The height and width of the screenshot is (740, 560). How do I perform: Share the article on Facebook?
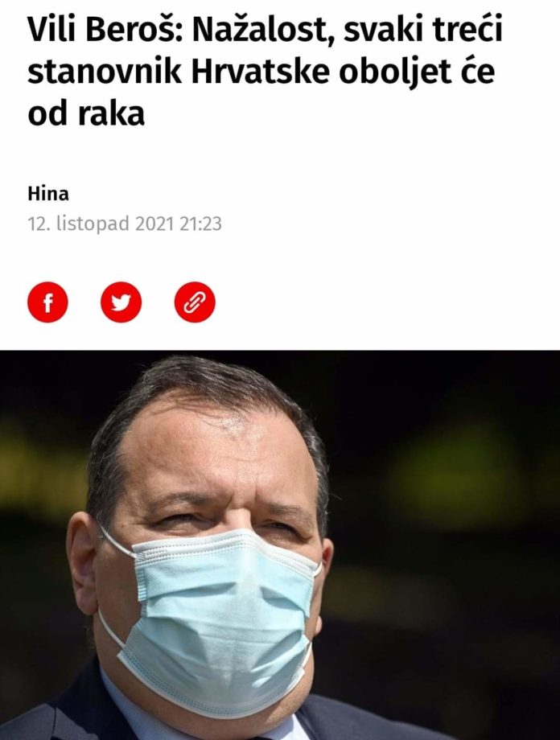click(47, 302)
